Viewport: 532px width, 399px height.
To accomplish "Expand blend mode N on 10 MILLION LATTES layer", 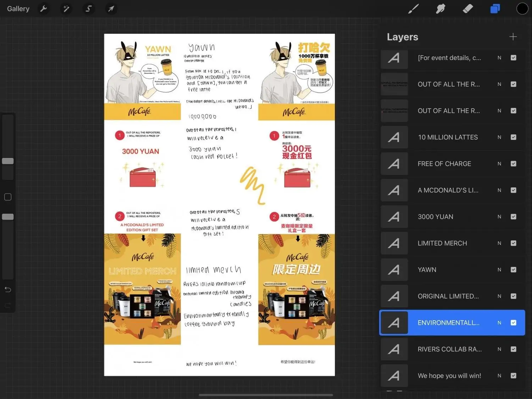I will click(x=499, y=137).
